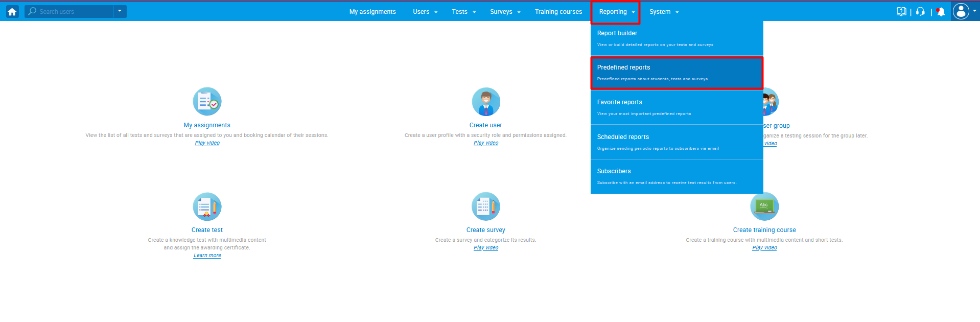Click Play video link under Create survey
Image resolution: width=980 pixels, height=322 pixels.
point(485,248)
